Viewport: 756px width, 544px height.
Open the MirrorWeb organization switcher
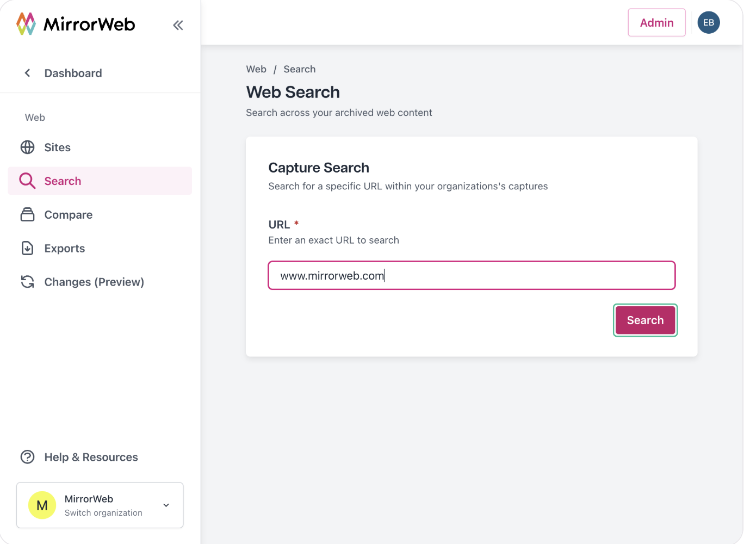(100, 505)
